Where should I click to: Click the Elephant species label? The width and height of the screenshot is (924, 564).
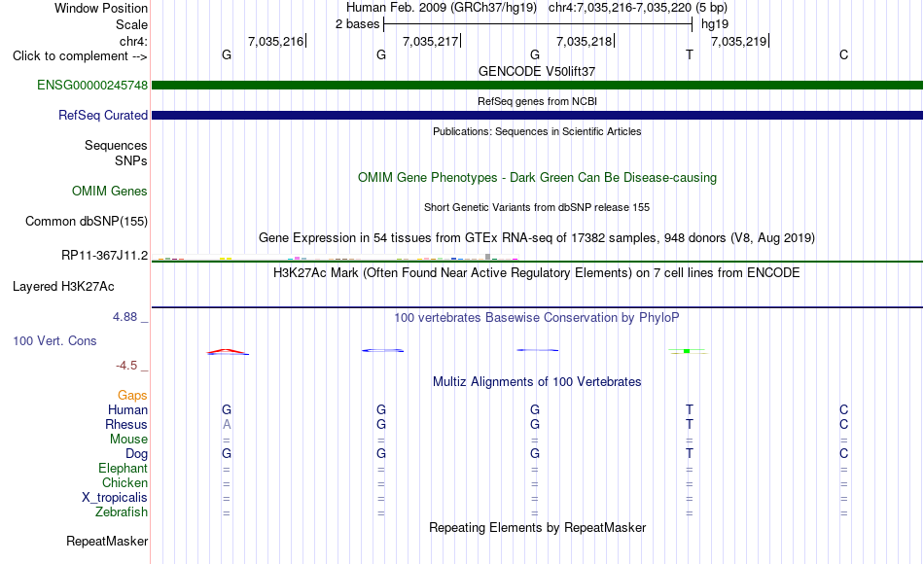tap(123, 468)
